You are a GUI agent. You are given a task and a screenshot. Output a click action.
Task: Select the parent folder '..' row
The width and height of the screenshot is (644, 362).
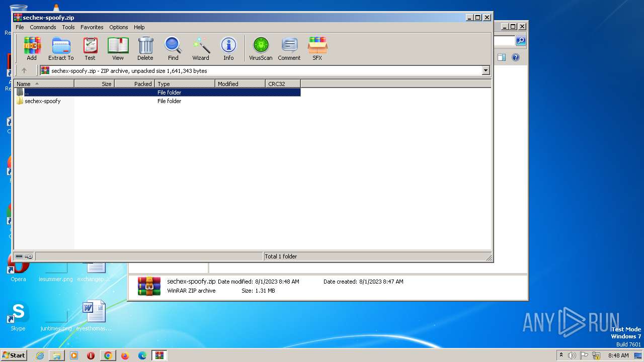click(x=157, y=92)
